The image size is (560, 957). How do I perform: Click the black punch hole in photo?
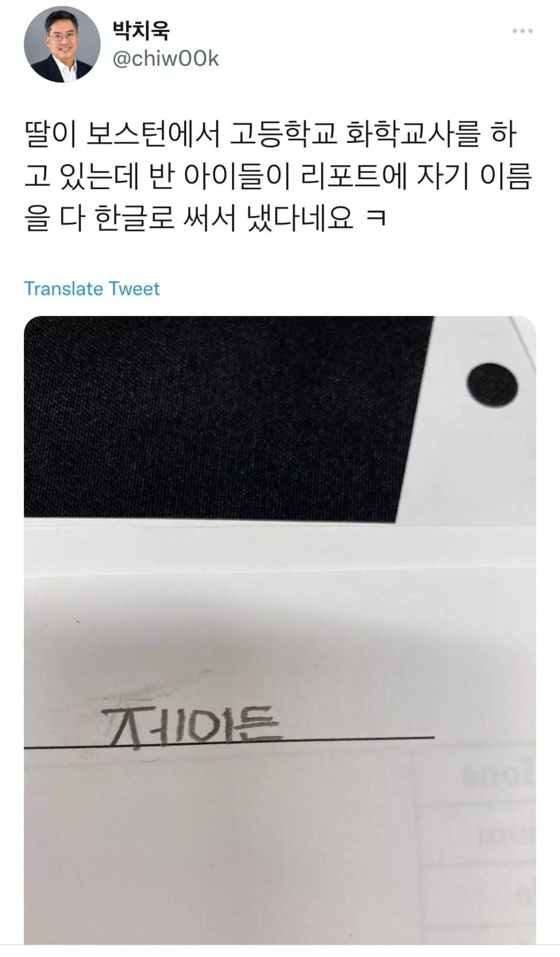coord(492,386)
